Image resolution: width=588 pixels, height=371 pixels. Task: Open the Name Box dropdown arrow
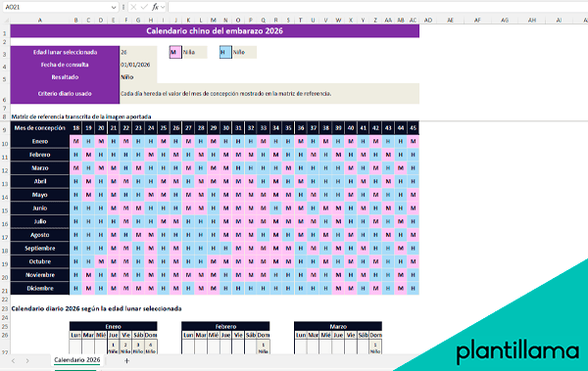[x=114, y=7]
